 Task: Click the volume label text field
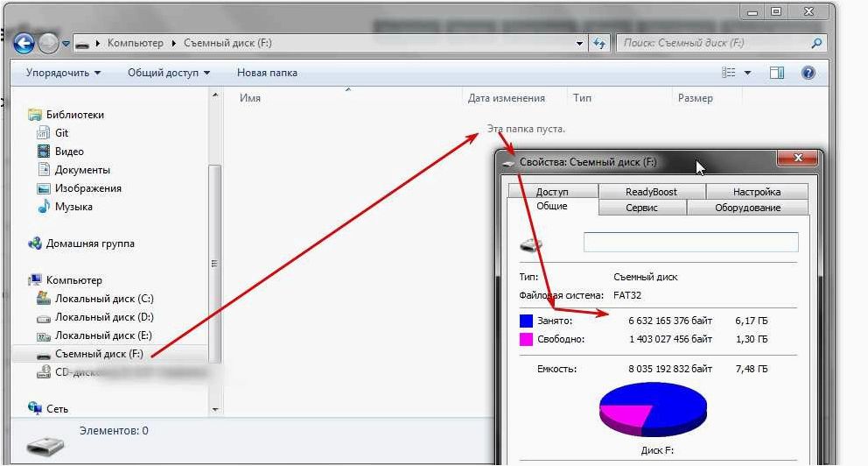tap(691, 242)
